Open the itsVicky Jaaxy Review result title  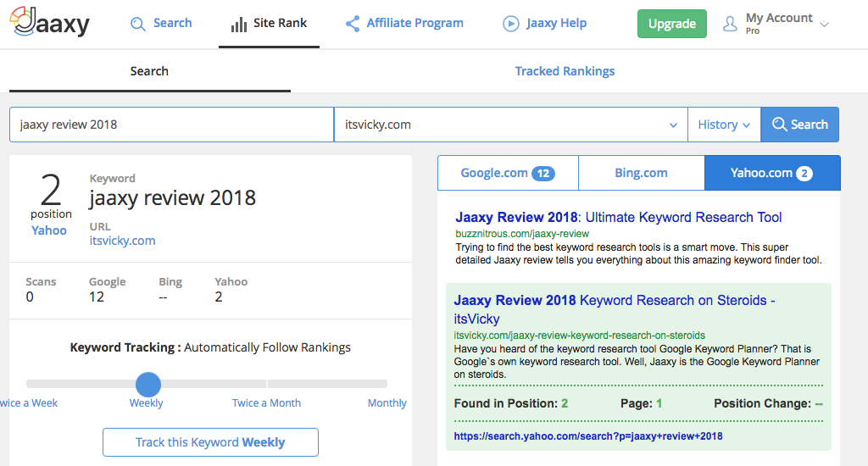click(x=615, y=309)
